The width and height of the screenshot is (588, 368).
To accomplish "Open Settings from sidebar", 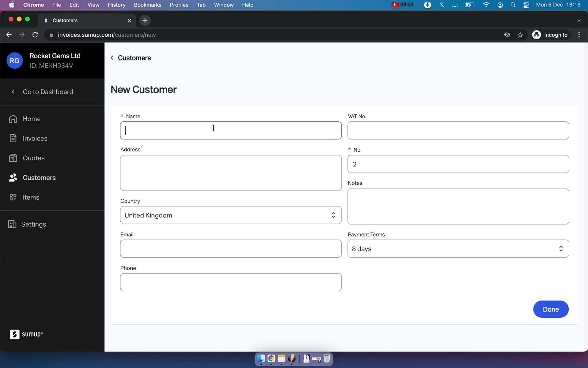I will pyautogui.click(x=34, y=224).
